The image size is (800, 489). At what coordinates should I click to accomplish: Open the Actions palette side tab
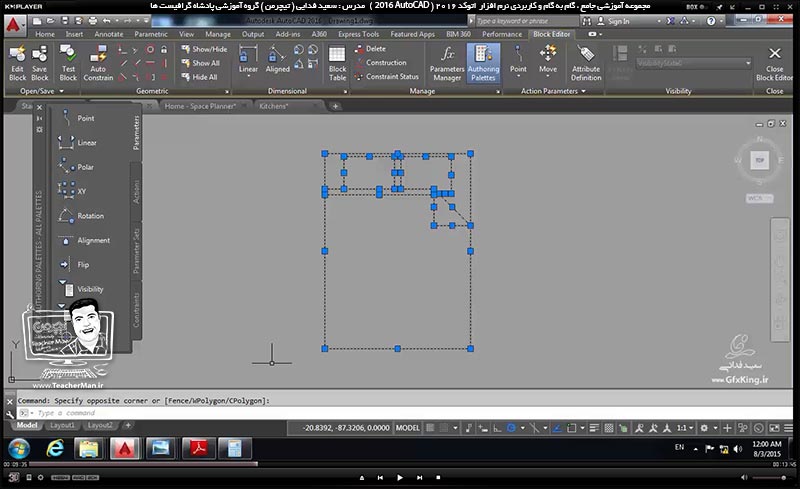(136, 192)
